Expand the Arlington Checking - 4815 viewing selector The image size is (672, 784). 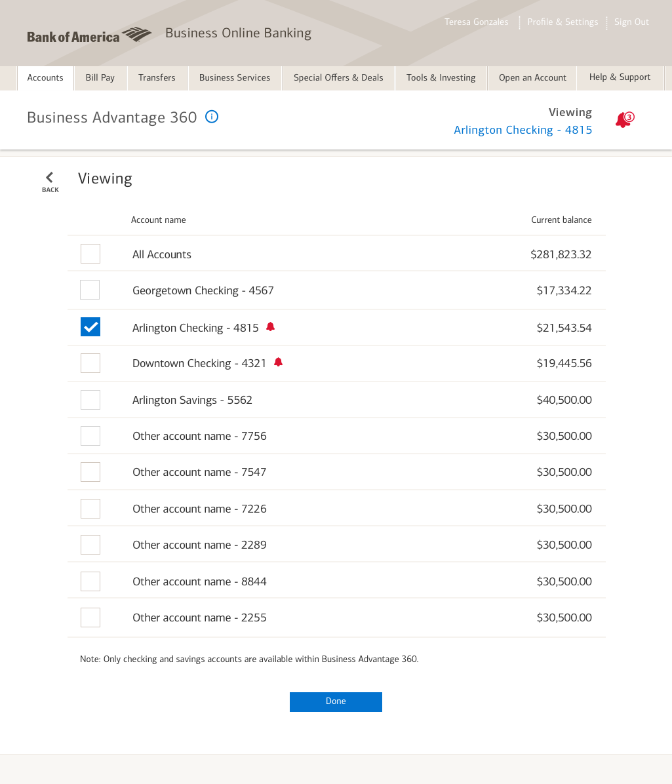[523, 130]
